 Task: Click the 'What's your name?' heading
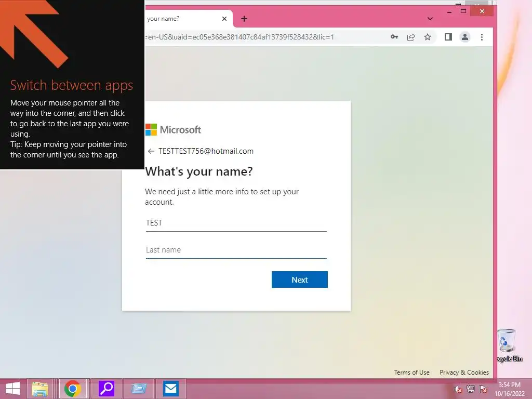[199, 171]
